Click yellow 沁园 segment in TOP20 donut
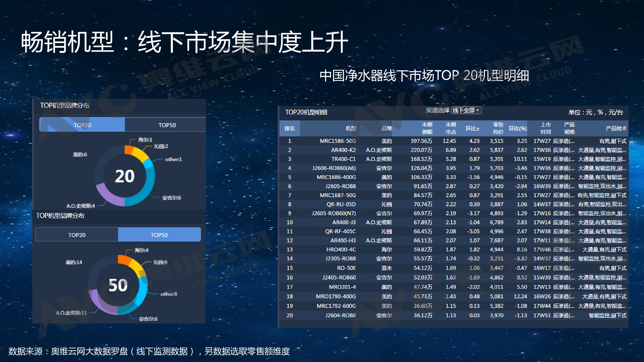 tap(141, 154)
